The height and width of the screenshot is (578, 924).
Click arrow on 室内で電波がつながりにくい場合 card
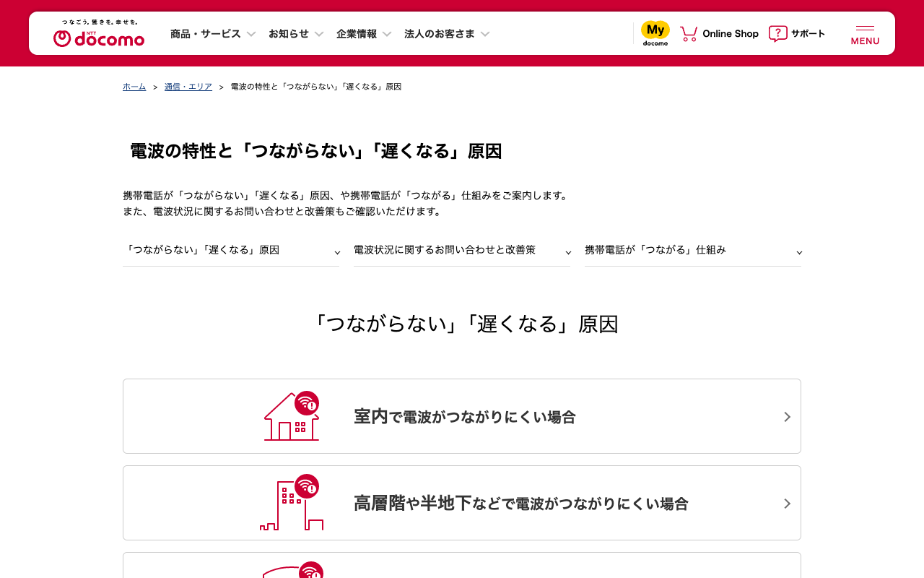point(787,417)
